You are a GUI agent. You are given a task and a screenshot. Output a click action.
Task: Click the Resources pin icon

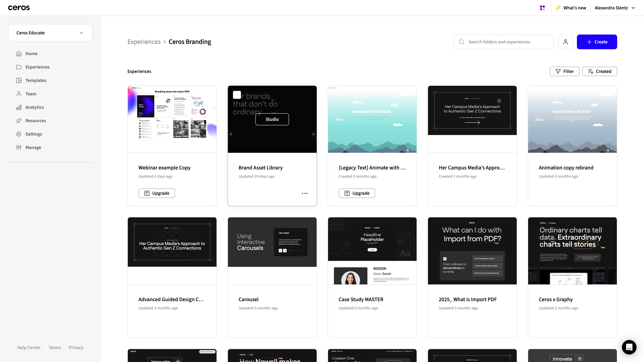(19, 121)
